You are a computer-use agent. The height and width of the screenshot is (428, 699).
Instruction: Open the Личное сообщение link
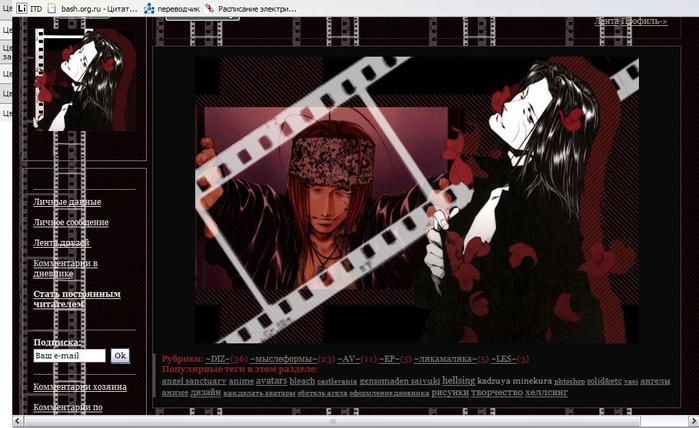(x=71, y=222)
